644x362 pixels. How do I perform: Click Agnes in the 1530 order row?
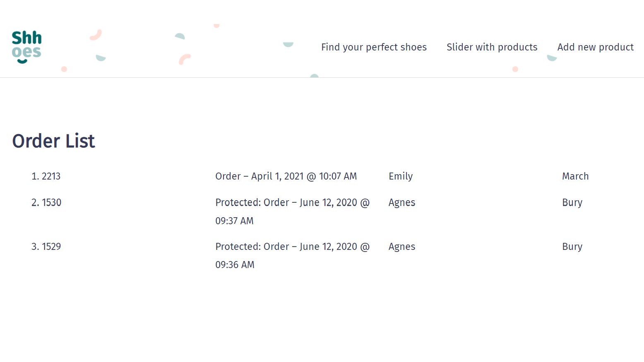402,203
